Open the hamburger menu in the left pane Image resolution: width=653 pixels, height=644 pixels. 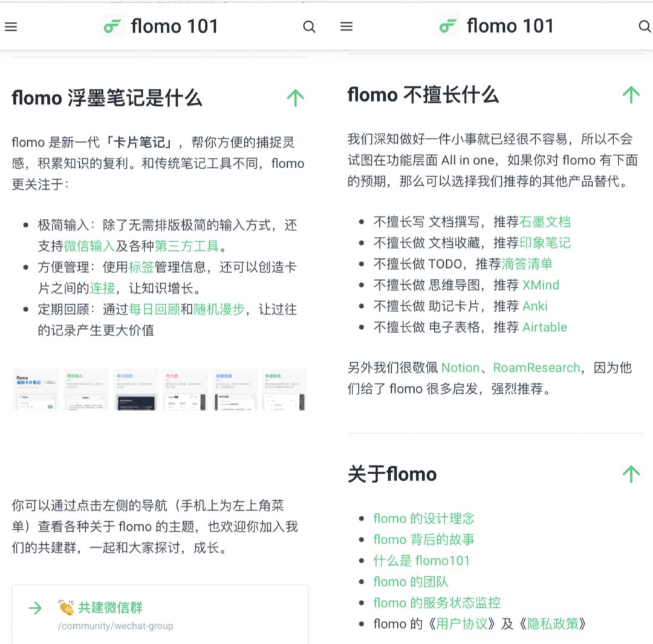pyautogui.click(x=11, y=27)
